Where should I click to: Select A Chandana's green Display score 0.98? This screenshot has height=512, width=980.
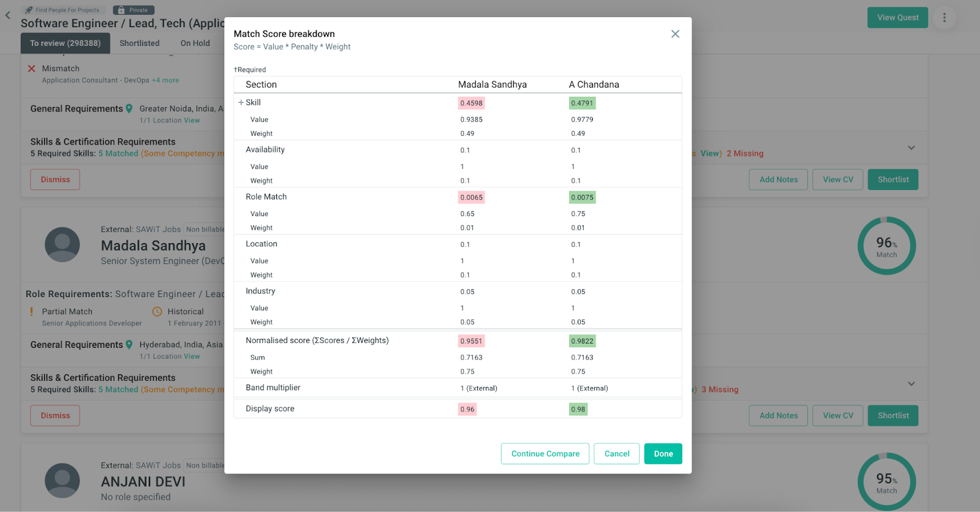click(x=578, y=409)
